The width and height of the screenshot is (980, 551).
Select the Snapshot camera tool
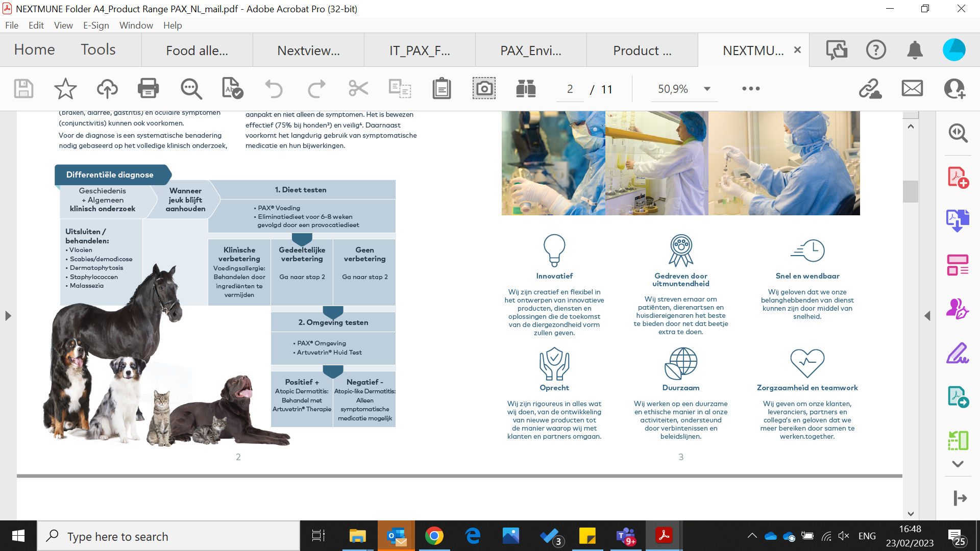pyautogui.click(x=483, y=89)
